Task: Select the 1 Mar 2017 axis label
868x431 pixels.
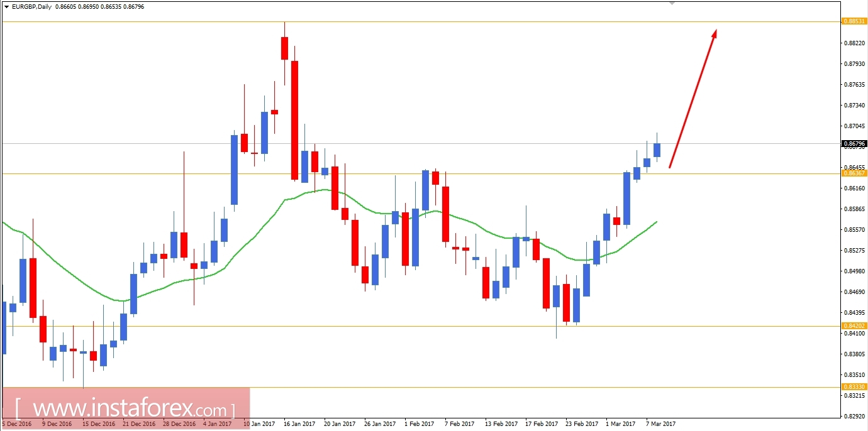Action: 620,424
